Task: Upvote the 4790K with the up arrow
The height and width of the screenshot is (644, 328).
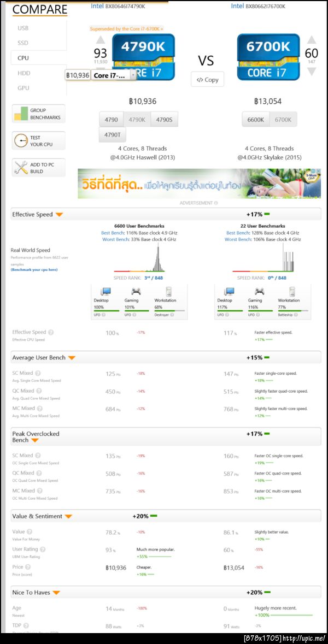Action: 101,40
